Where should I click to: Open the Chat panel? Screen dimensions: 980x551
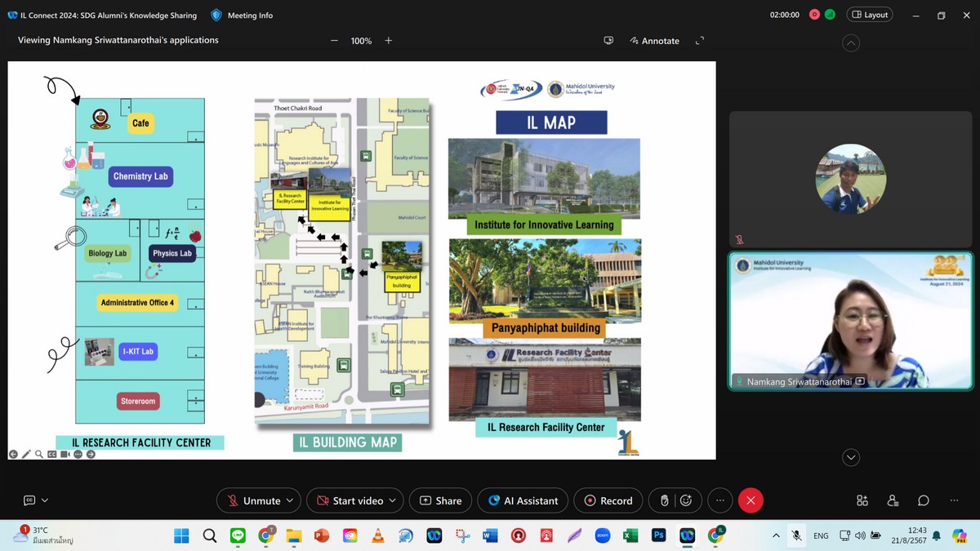[923, 500]
